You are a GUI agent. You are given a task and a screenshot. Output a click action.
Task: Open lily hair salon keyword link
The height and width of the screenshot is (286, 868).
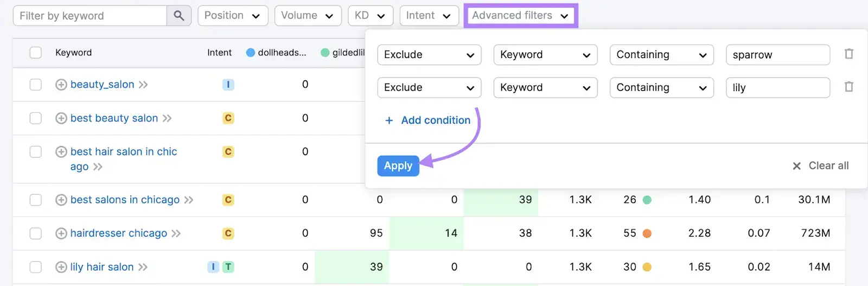[x=102, y=267]
